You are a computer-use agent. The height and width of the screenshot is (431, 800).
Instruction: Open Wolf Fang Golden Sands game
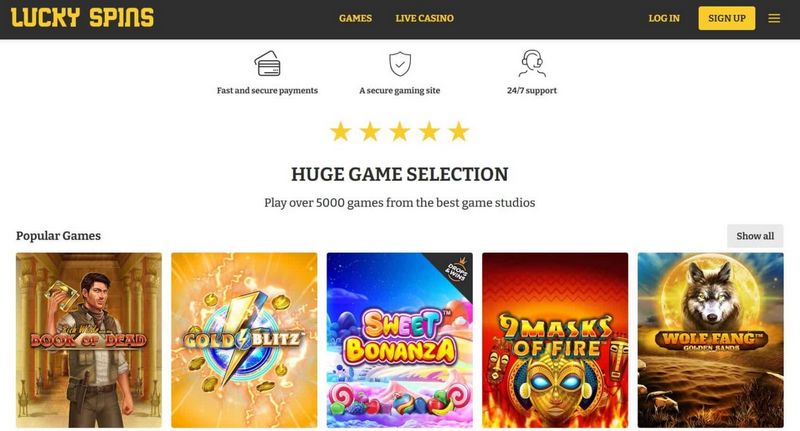pyautogui.click(x=710, y=340)
